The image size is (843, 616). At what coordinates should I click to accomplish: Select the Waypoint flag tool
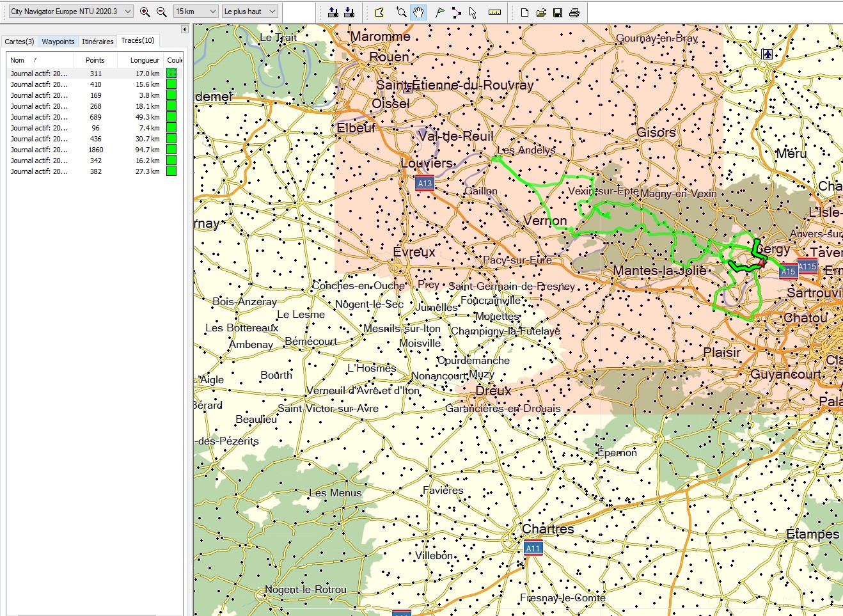click(439, 12)
